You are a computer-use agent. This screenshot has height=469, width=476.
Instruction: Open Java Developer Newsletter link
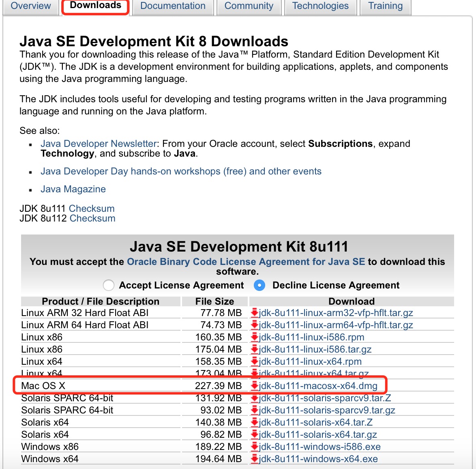pos(99,143)
